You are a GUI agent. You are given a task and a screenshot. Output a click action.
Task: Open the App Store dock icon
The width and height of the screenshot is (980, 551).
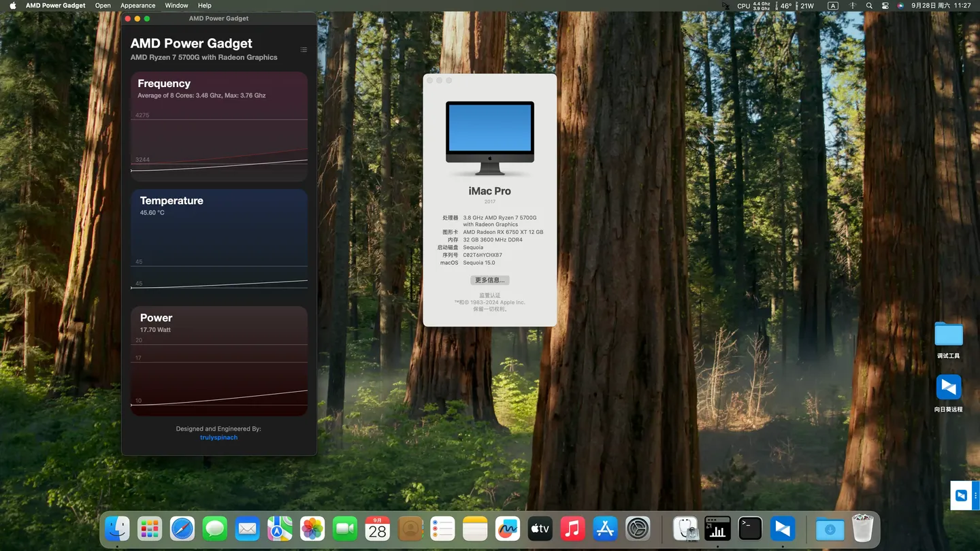coord(605,529)
